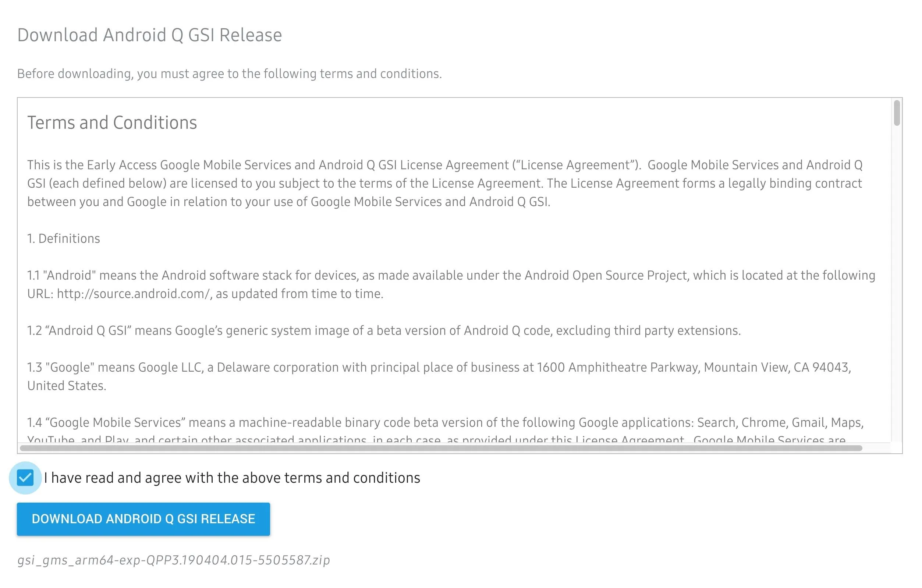The image size is (922, 588).
Task: Uncheck the agree to terms checkbox
Action: tap(25, 478)
